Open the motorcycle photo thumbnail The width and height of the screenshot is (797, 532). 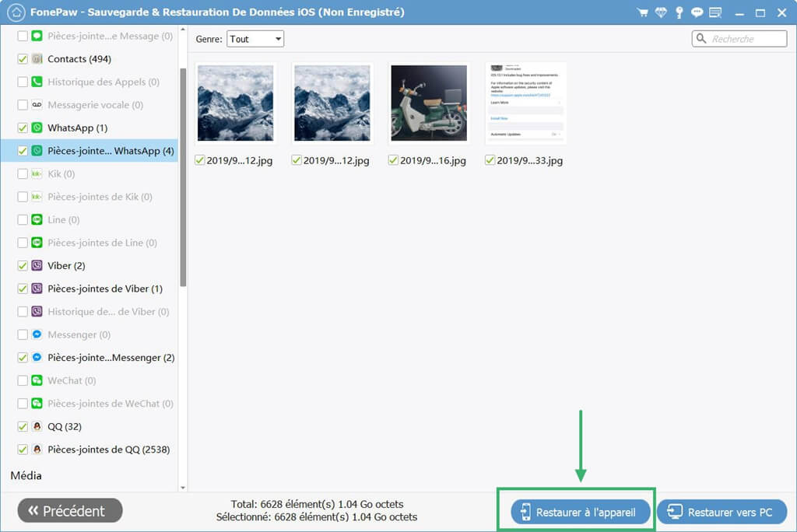pyautogui.click(x=429, y=103)
